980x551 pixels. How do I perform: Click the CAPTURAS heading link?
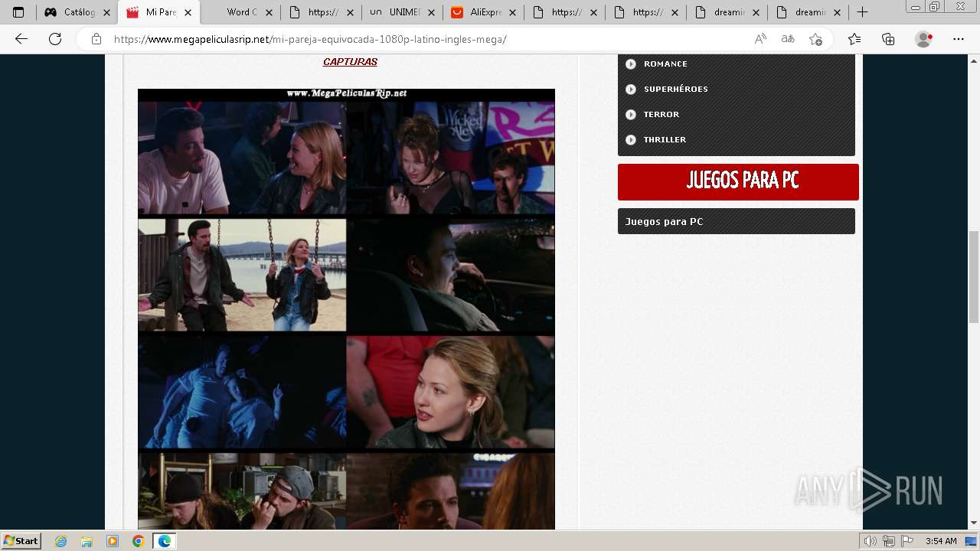pyautogui.click(x=350, y=62)
